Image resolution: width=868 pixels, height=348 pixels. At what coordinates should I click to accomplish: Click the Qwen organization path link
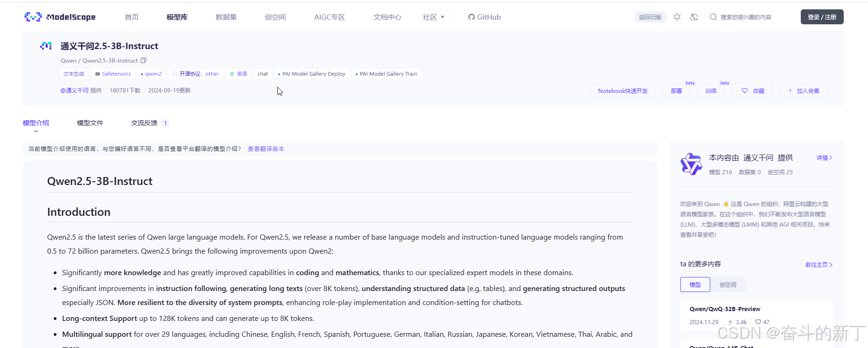tap(68, 61)
